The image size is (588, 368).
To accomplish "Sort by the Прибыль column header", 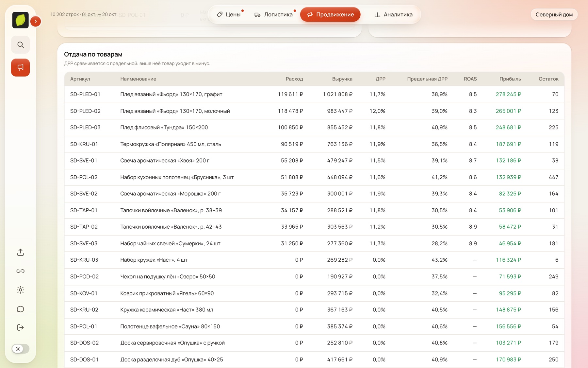I will click(510, 79).
